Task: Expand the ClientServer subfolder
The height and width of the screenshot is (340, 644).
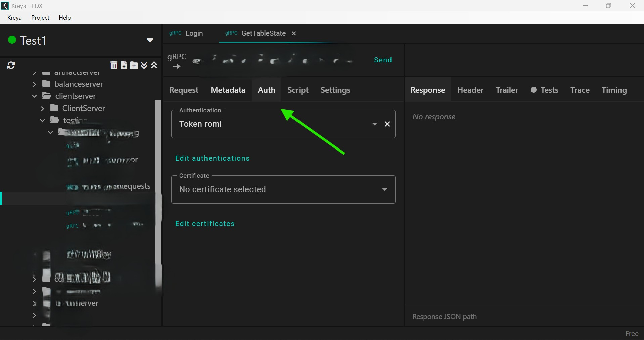Action: click(x=42, y=108)
